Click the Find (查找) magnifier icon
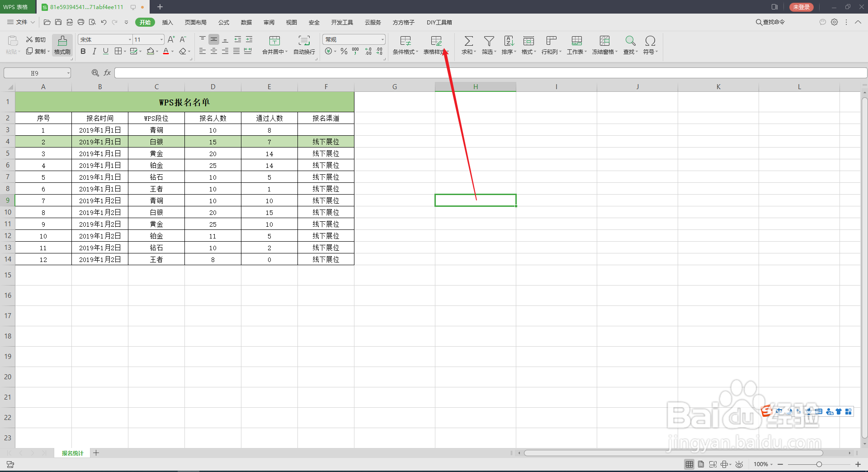 pyautogui.click(x=630, y=41)
